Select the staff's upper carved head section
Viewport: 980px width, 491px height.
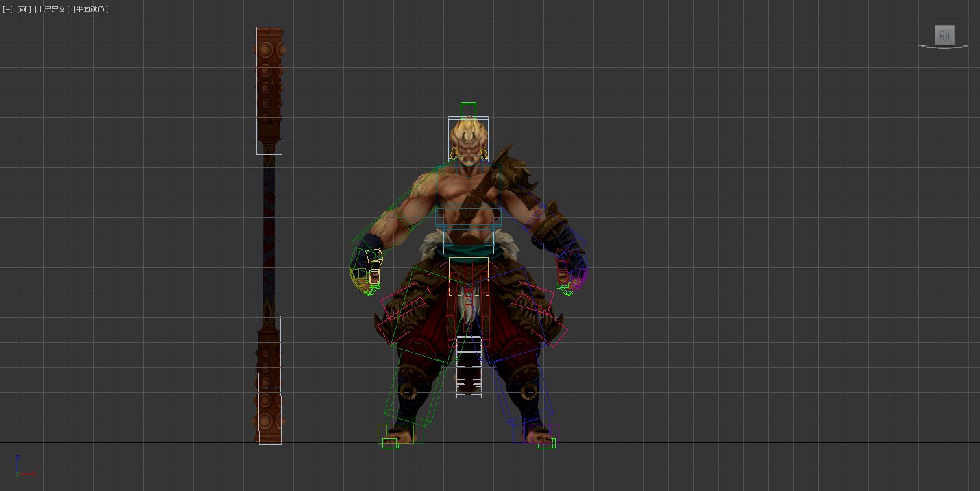[x=269, y=91]
